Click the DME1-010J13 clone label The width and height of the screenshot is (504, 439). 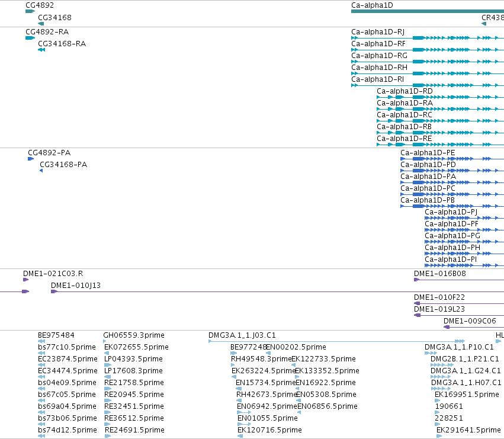point(76,286)
